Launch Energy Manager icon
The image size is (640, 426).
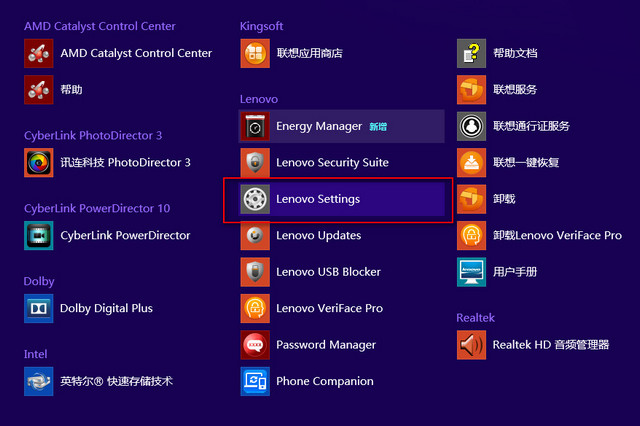[x=255, y=126]
